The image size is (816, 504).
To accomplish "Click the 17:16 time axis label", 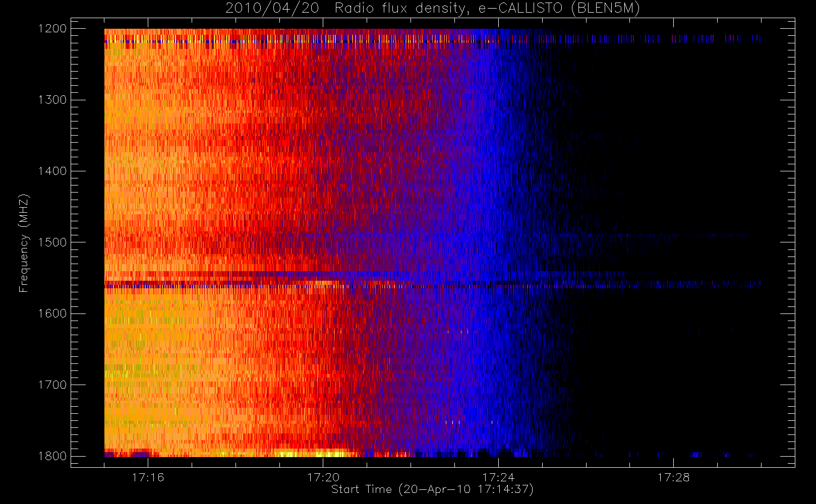I will point(148,477).
